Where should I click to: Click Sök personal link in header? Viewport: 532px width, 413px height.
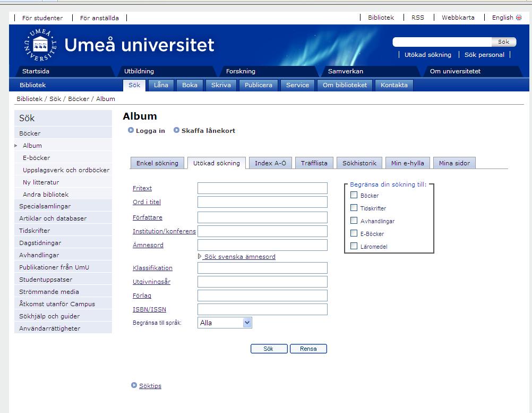click(x=484, y=55)
